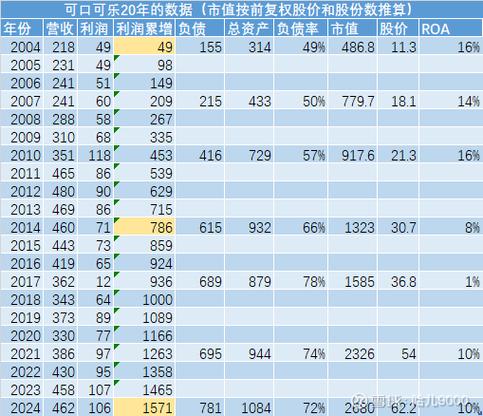Viewport: 483px width, 416px height.
Task: Select highlighted cumulative profit cell 1571
Action: click(x=144, y=407)
